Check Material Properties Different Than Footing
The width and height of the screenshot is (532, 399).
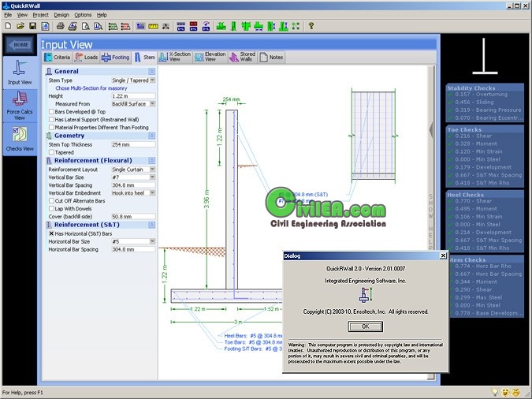pos(51,127)
